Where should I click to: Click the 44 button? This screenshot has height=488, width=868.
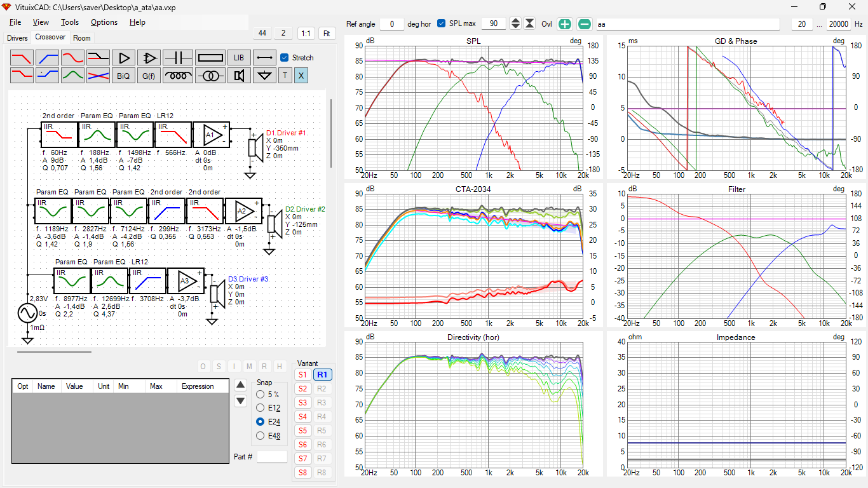262,33
